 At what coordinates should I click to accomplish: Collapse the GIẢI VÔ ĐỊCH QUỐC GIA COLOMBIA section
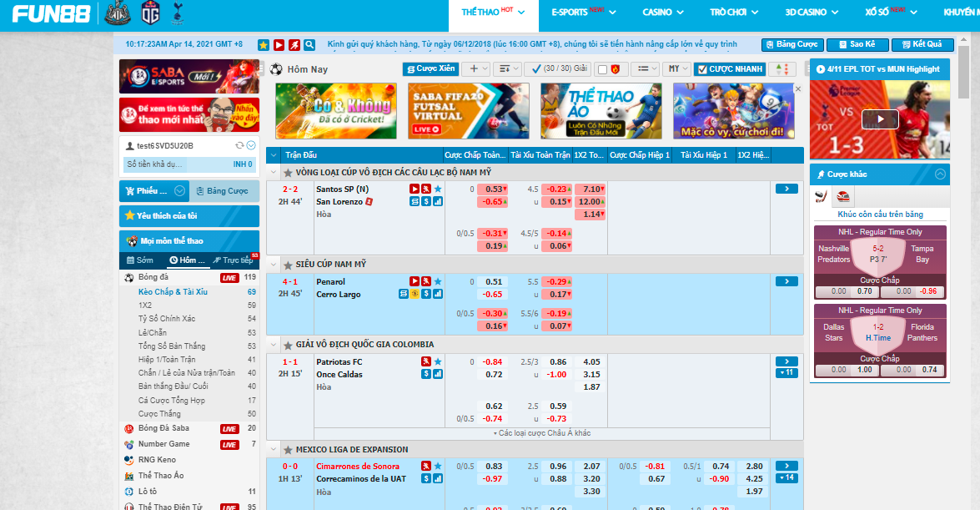pyautogui.click(x=273, y=345)
